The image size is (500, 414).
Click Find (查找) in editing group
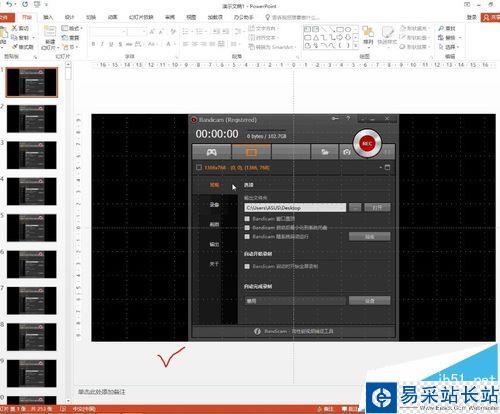(447, 28)
